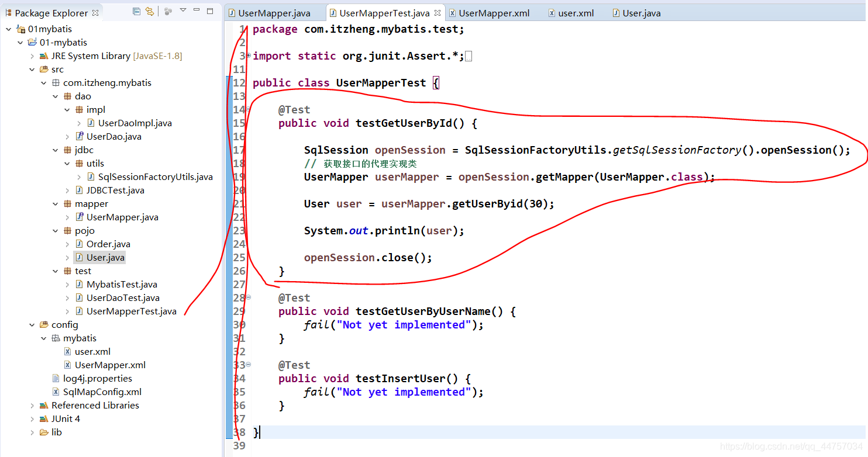Screen dimensions: 868x457
Task: Click UserMapper.java file icon in tree
Action: 80,217
